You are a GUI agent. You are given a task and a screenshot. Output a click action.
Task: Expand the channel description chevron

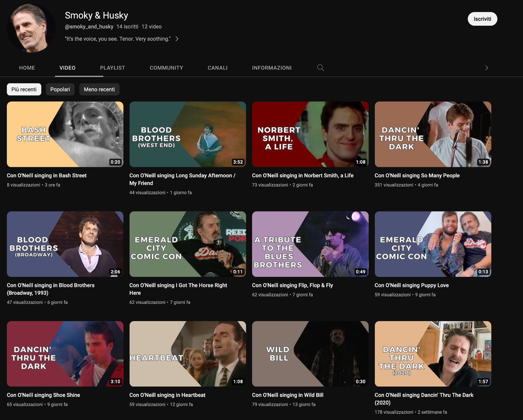177,39
